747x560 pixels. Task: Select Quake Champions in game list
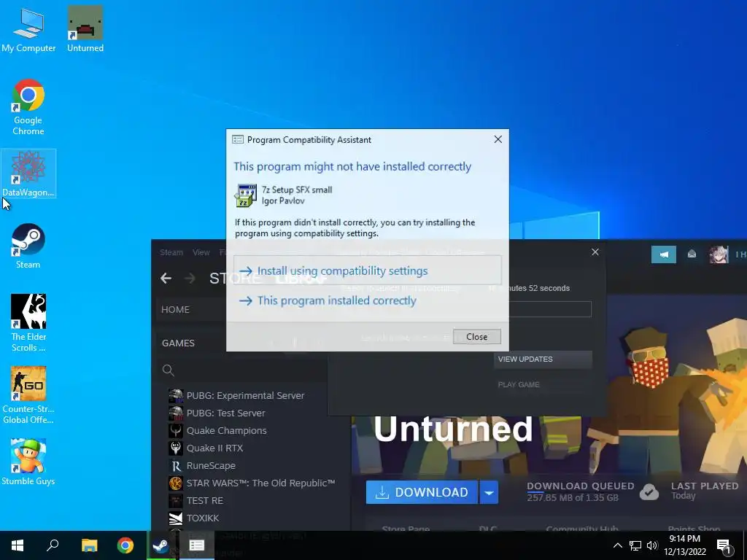tap(226, 430)
